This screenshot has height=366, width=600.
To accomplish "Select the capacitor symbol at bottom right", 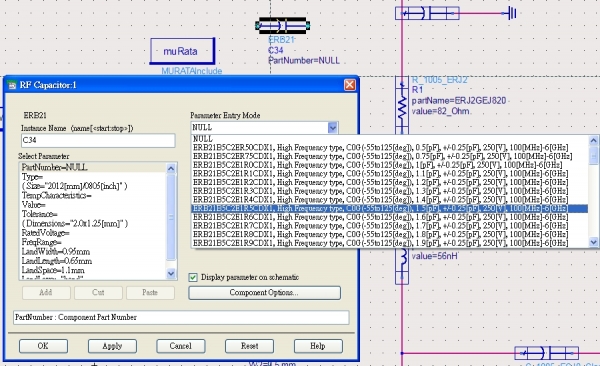I will [546, 353].
